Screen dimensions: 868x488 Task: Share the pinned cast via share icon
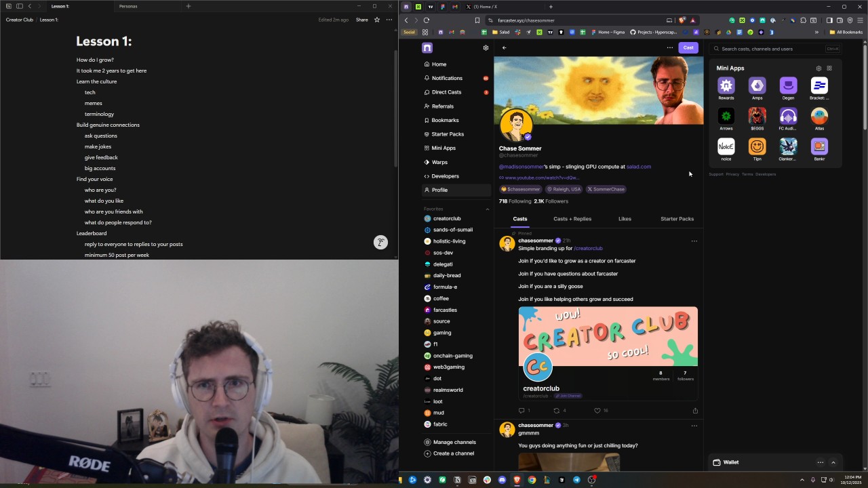point(695,411)
